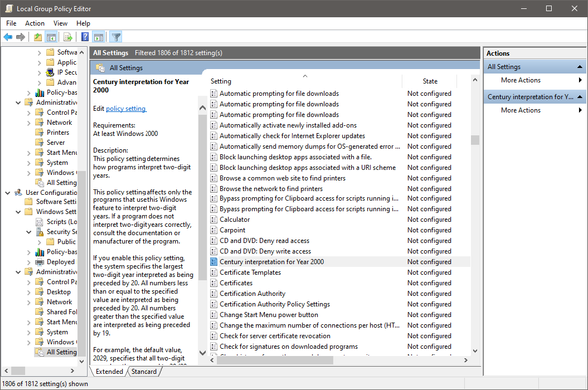Open Help via blue question-mark icon
The width and height of the screenshot is (588, 390).
(85, 37)
